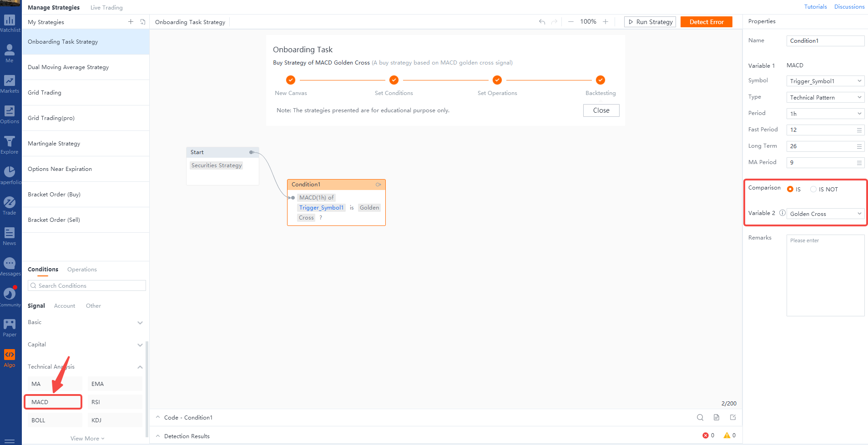Click the Fast Period stepper field

825,130
